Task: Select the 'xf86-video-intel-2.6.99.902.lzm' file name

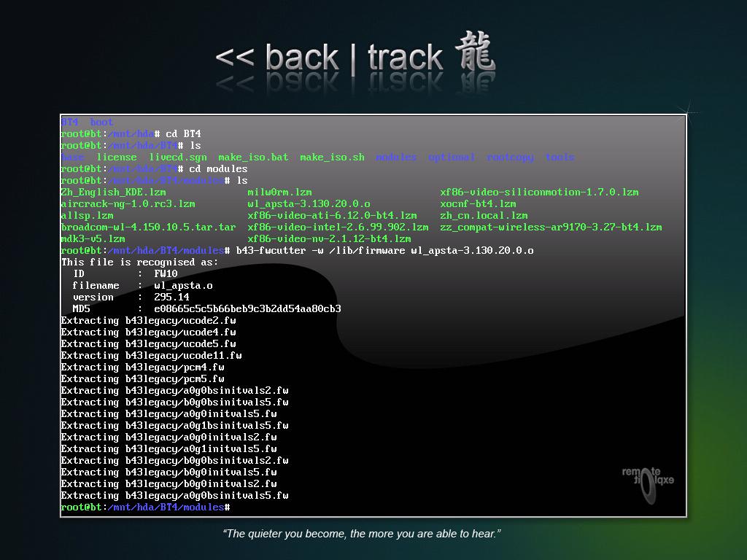Action: (338, 227)
